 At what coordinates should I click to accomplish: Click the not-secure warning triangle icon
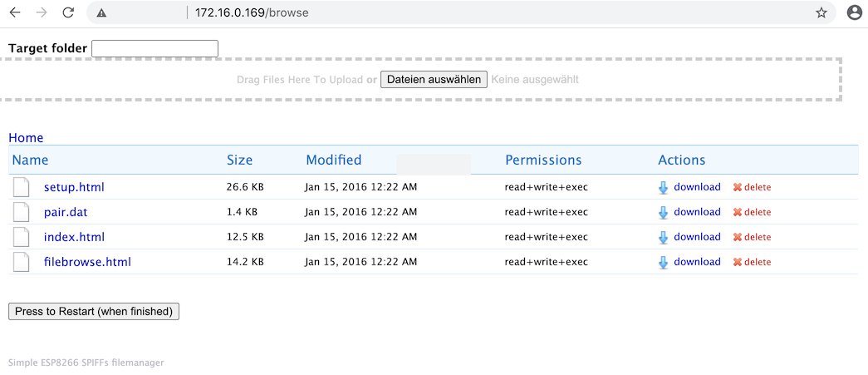click(x=101, y=13)
